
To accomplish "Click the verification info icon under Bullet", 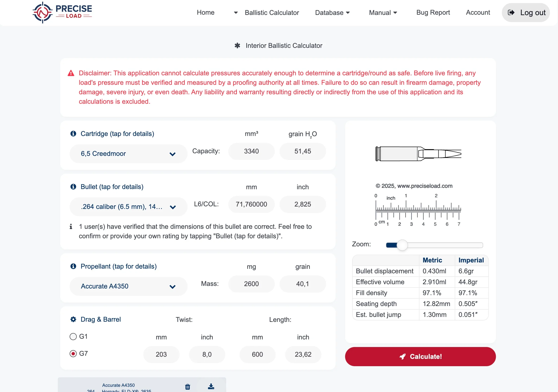I will coord(71,226).
